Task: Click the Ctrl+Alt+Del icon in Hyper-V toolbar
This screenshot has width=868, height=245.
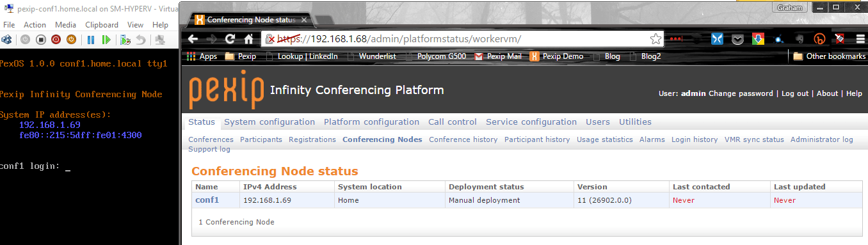Action: (6, 40)
